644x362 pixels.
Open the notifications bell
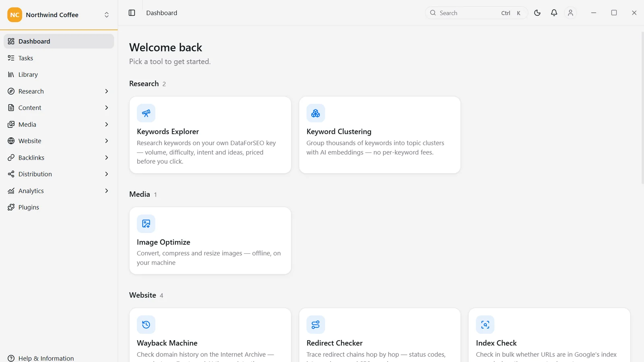point(554,13)
